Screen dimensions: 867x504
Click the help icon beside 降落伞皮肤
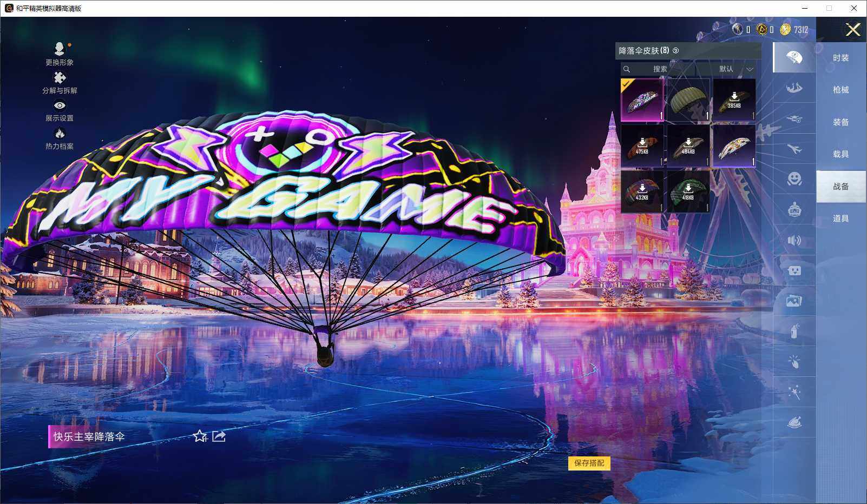676,51
